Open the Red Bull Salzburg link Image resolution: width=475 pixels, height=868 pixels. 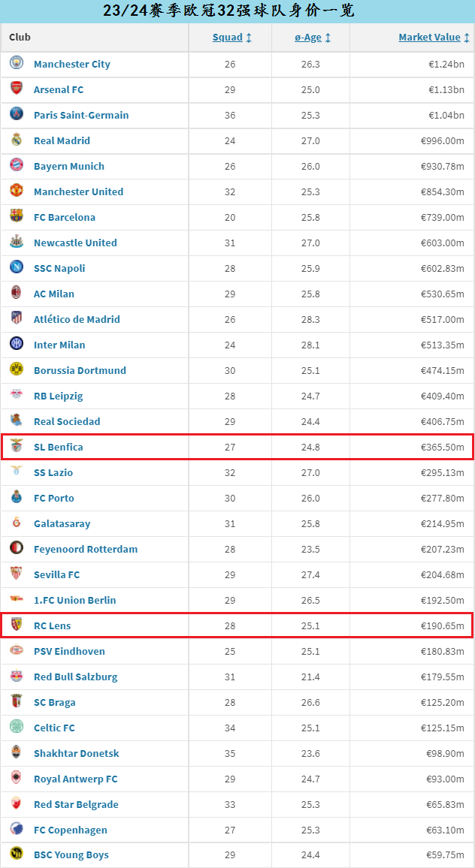coord(75,677)
